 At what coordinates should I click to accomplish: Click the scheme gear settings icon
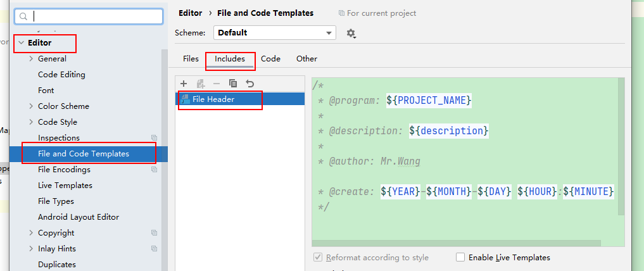(x=351, y=33)
